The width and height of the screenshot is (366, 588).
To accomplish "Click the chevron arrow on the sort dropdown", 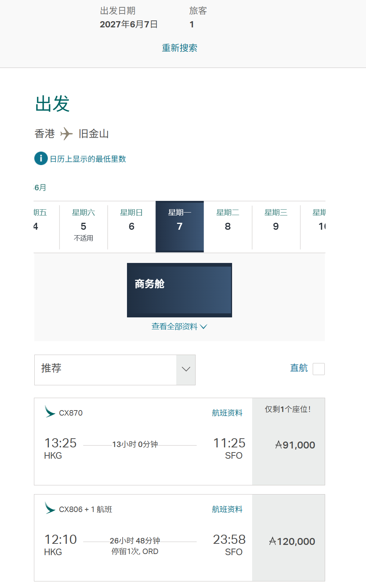I will coord(186,370).
